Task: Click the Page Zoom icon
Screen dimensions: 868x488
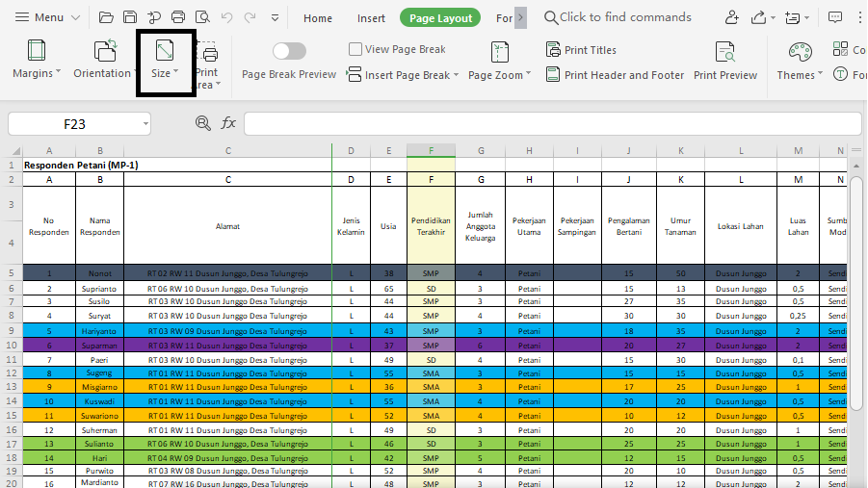Action: [500, 52]
